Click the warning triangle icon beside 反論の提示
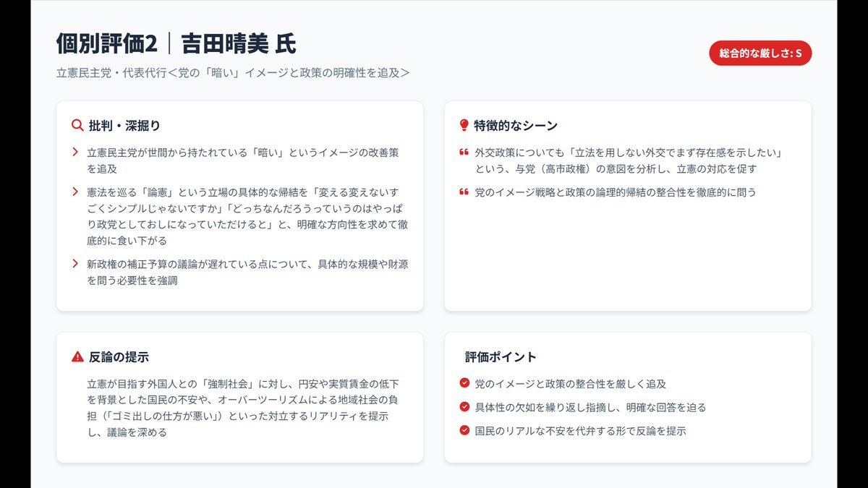 77,356
